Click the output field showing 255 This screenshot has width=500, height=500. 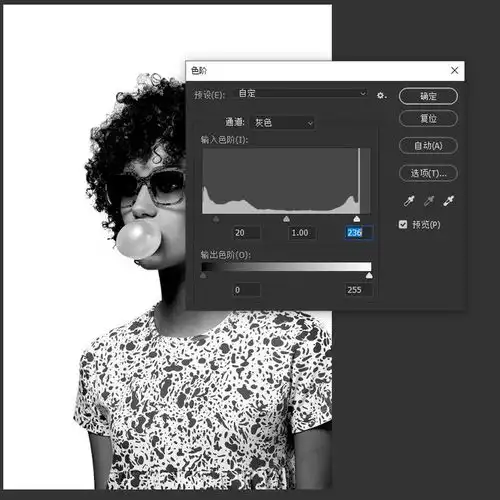coord(359,290)
